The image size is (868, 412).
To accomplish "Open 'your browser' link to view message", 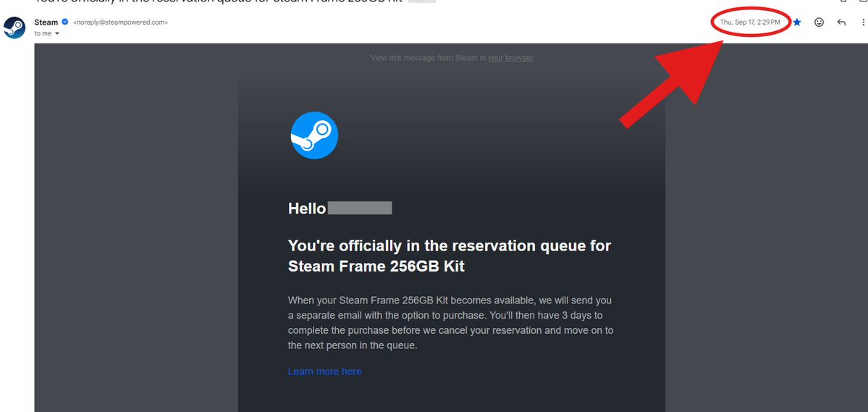I will pyautogui.click(x=510, y=58).
